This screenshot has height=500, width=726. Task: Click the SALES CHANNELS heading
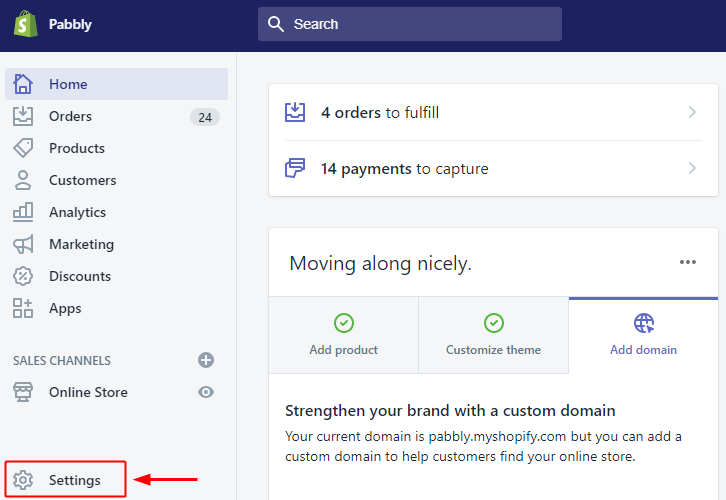coord(62,361)
